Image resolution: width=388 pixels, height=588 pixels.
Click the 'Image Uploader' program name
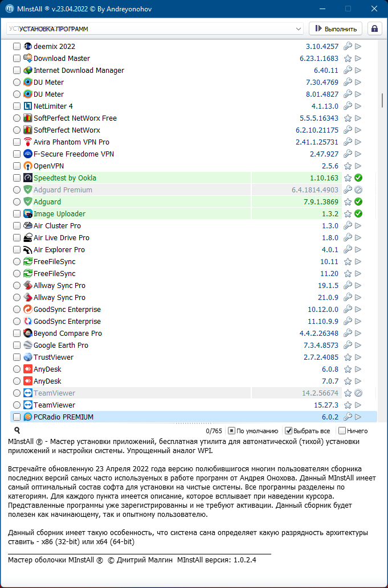click(59, 214)
